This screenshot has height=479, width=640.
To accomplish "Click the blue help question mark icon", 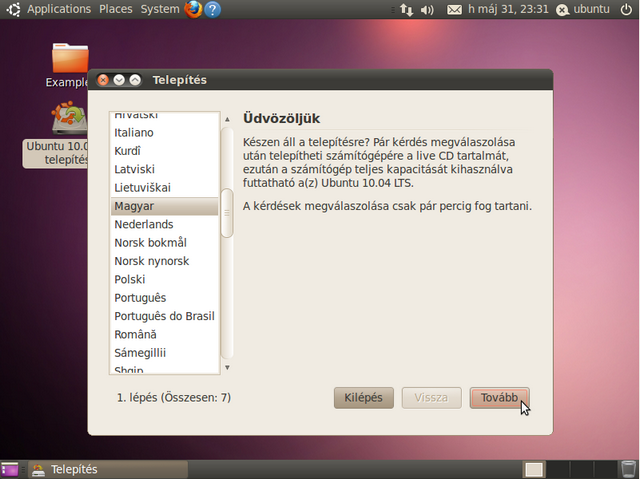I will [212, 10].
